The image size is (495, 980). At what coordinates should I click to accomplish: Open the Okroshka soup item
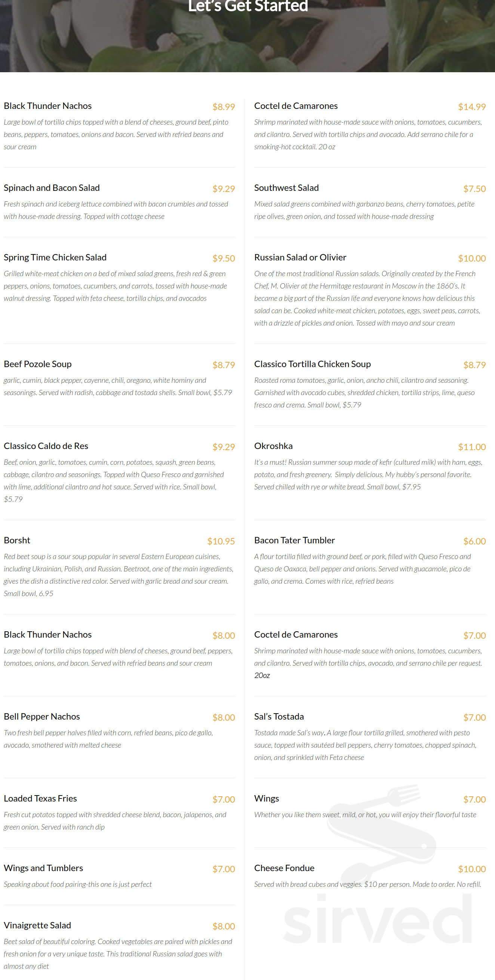273,446
